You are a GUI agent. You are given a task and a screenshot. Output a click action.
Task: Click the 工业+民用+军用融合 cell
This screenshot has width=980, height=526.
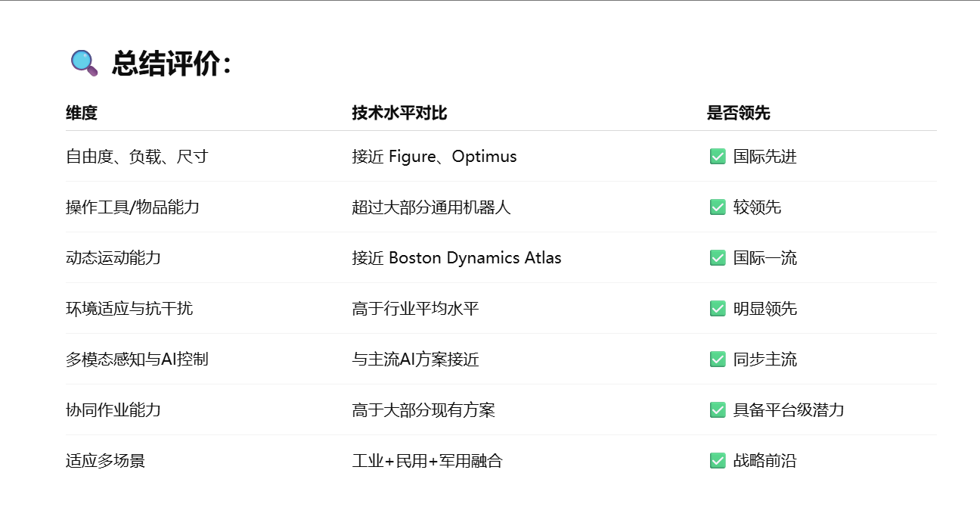click(x=427, y=461)
